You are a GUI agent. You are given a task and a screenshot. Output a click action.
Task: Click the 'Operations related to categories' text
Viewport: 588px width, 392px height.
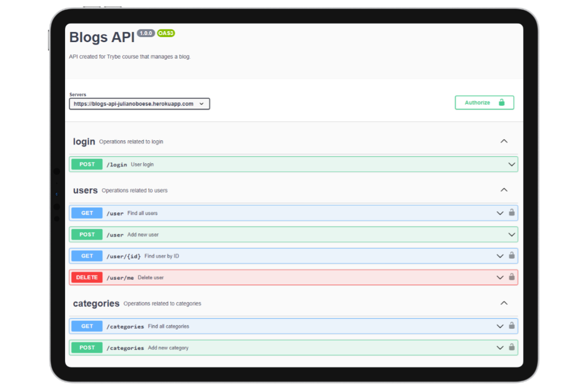pyautogui.click(x=162, y=303)
